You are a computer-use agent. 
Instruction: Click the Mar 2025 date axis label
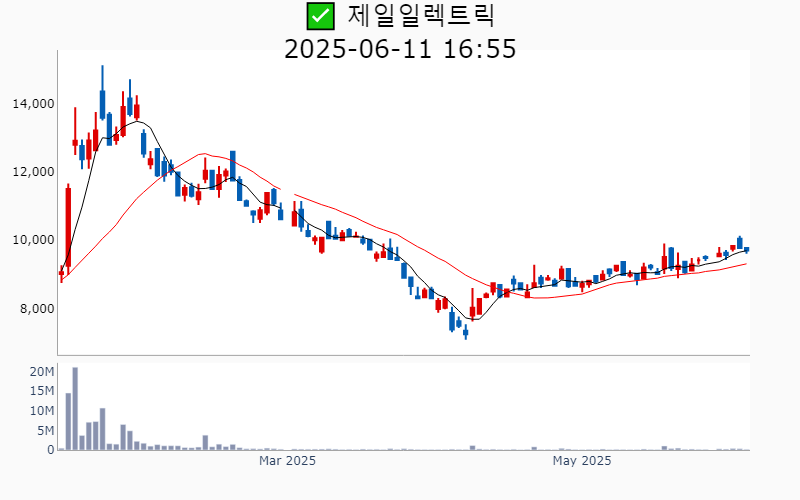[287, 461]
